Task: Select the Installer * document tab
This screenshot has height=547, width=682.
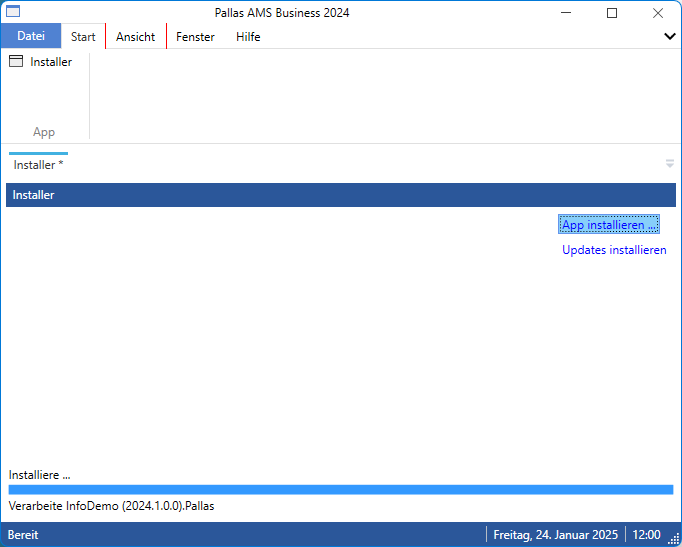Action: [x=38, y=165]
